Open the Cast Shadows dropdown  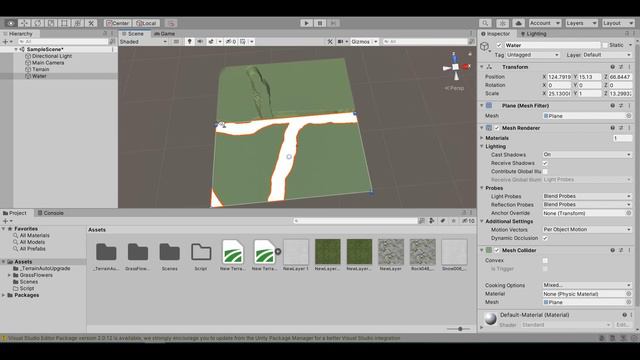[587, 155]
